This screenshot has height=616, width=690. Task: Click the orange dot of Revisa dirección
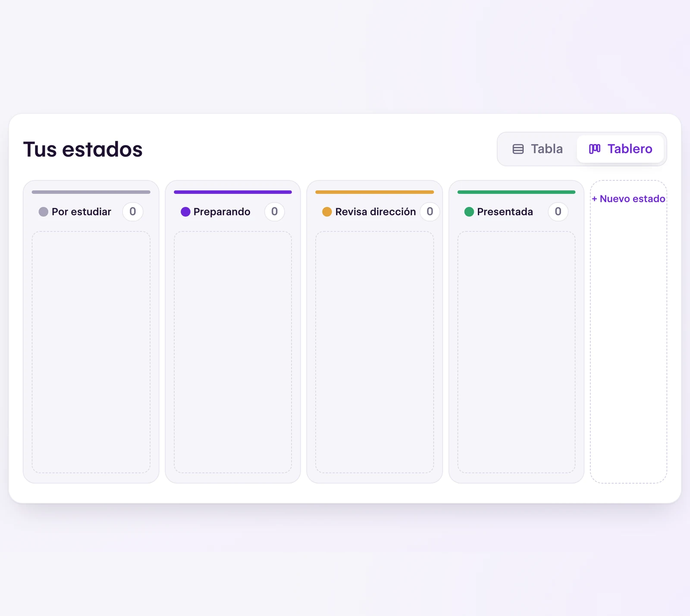pyautogui.click(x=327, y=212)
